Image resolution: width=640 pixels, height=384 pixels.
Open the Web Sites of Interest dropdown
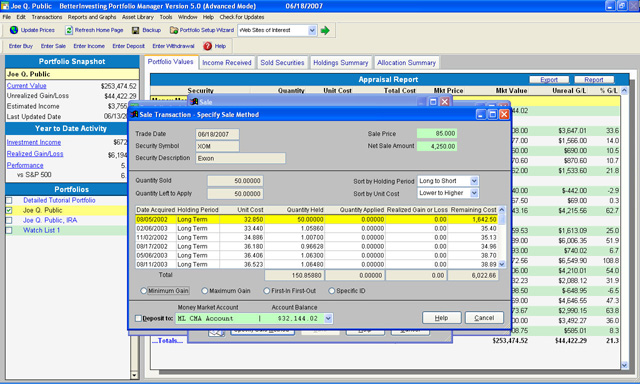312,31
